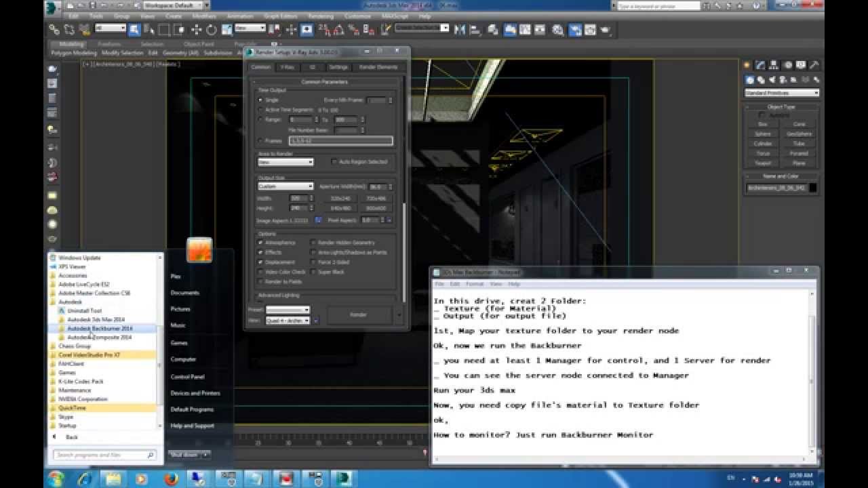Toggle the Auto Region Selected checkbox

(x=334, y=162)
